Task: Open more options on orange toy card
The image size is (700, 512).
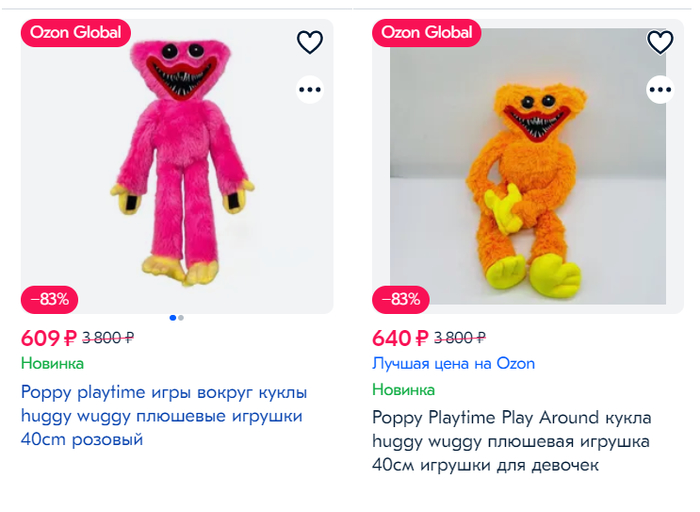Action: click(x=660, y=89)
